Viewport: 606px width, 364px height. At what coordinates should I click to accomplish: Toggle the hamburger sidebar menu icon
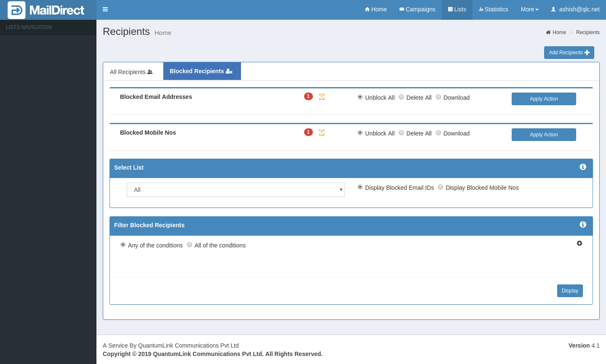[x=105, y=9]
